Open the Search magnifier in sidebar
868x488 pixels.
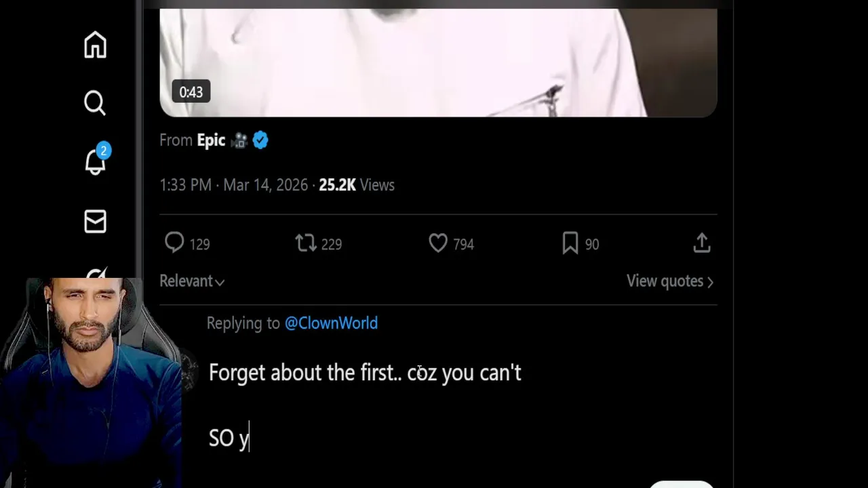click(x=95, y=103)
